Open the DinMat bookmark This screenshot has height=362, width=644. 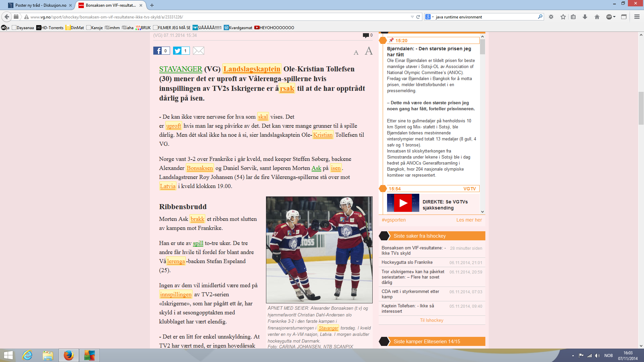(74, 28)
